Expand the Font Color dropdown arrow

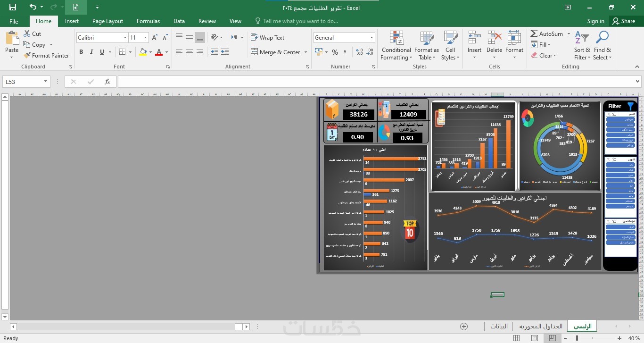pyautogui.click(x=166, y=52)
